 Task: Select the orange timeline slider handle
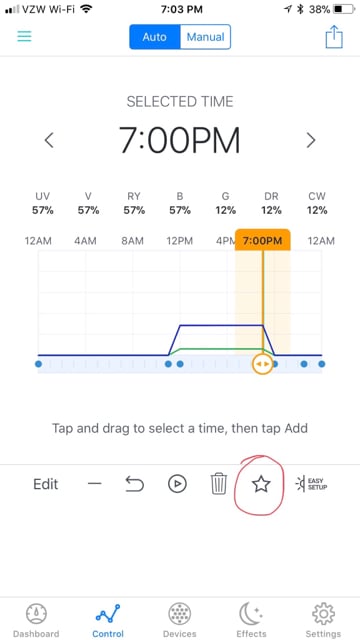pyautogui.click(x=262, y=364)
